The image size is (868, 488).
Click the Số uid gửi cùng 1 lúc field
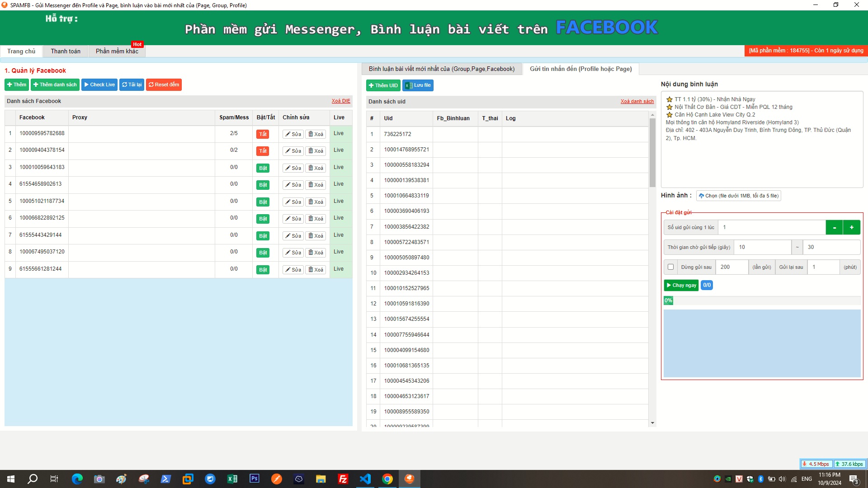772,227
